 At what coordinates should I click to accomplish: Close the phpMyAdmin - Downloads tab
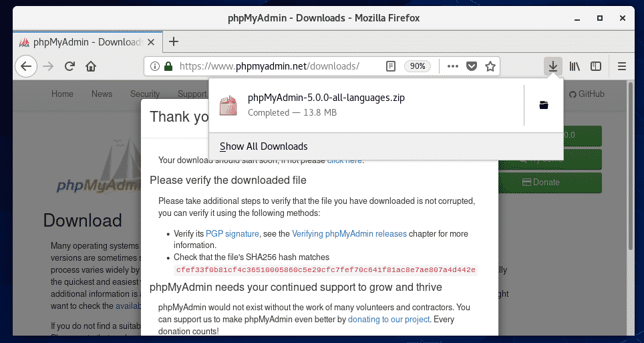tap(151, 42)
